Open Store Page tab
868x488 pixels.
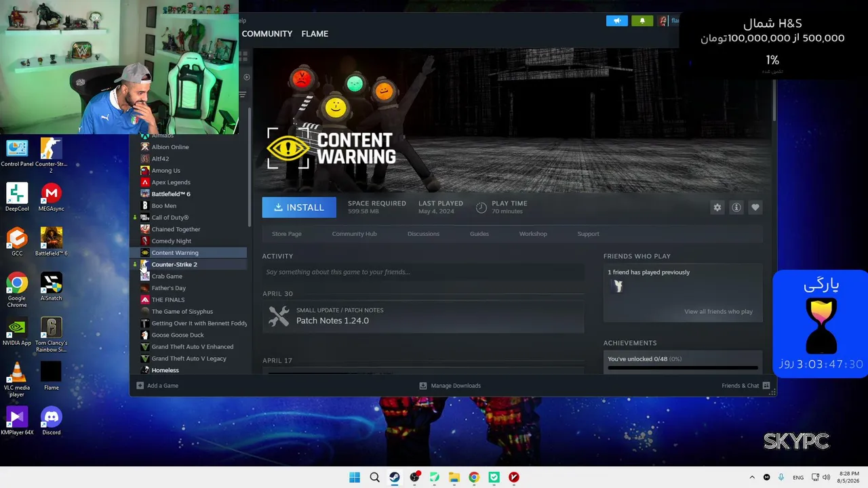tap(287, 234)
